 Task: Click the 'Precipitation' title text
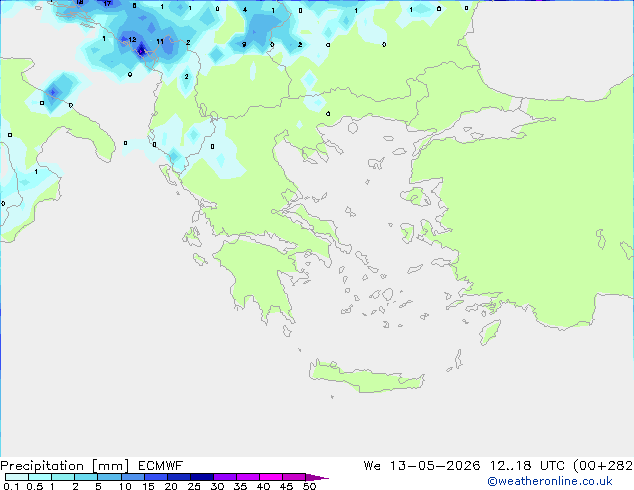[42, 466]
